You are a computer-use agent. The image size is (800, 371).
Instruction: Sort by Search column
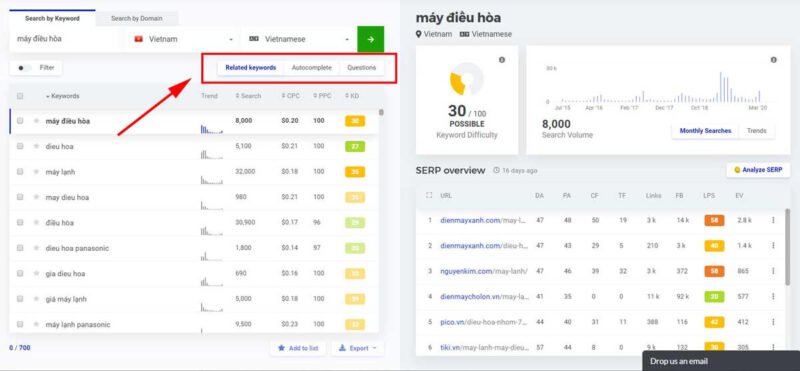pyautogui.click(x=248, y=96)
